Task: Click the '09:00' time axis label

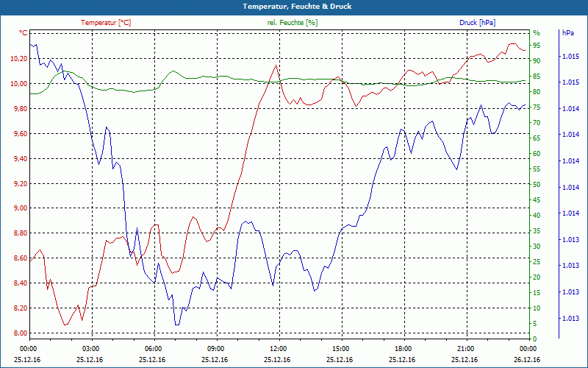Action: (215, 348)
